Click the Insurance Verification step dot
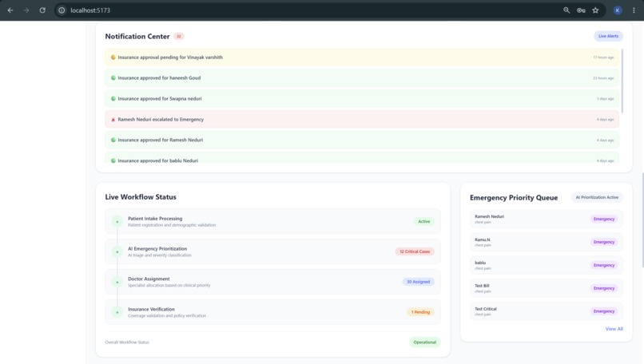644x364 pixels. [x=117, y=312]
